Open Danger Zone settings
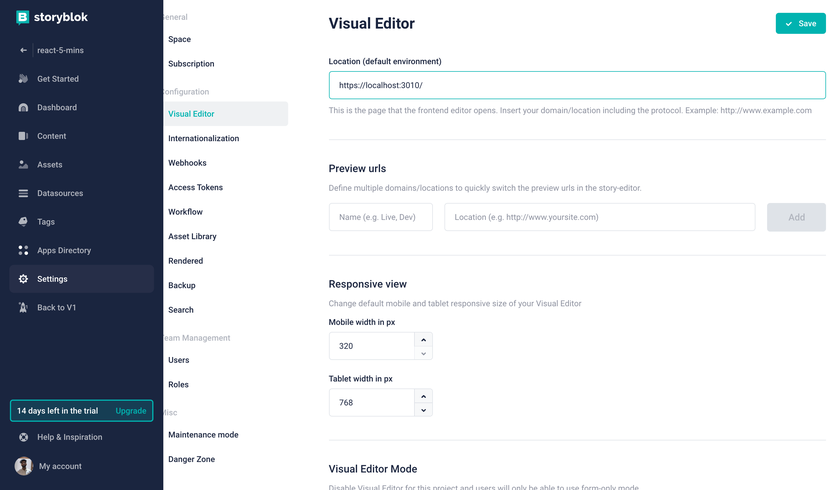840x490 pixels. tap(191, 459)
